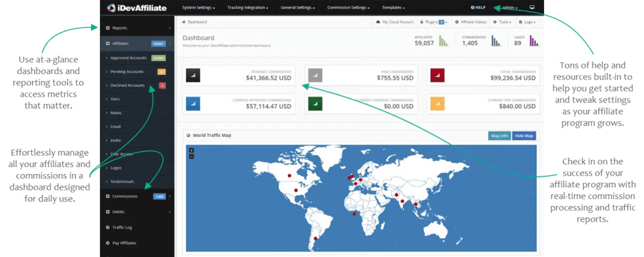Expand the Commissions sidebar section
This screenshot has height=257, width=644.
click(137, 197)
